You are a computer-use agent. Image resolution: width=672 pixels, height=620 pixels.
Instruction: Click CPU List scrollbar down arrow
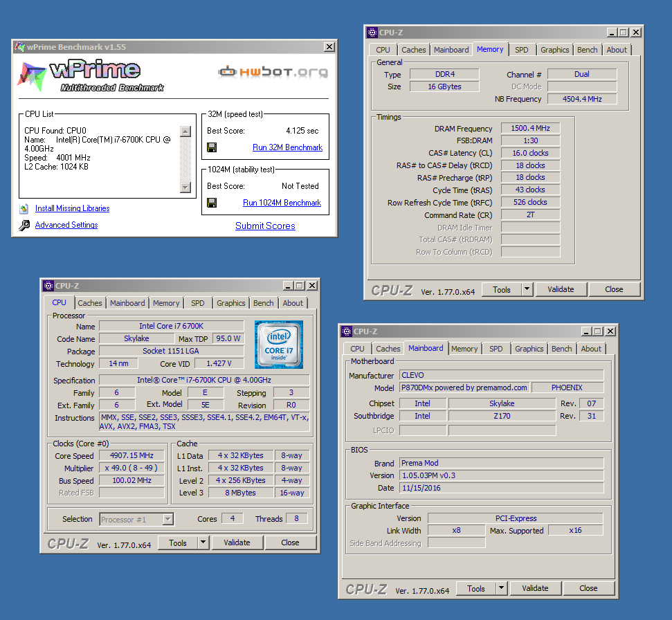(x=185, y=188)
